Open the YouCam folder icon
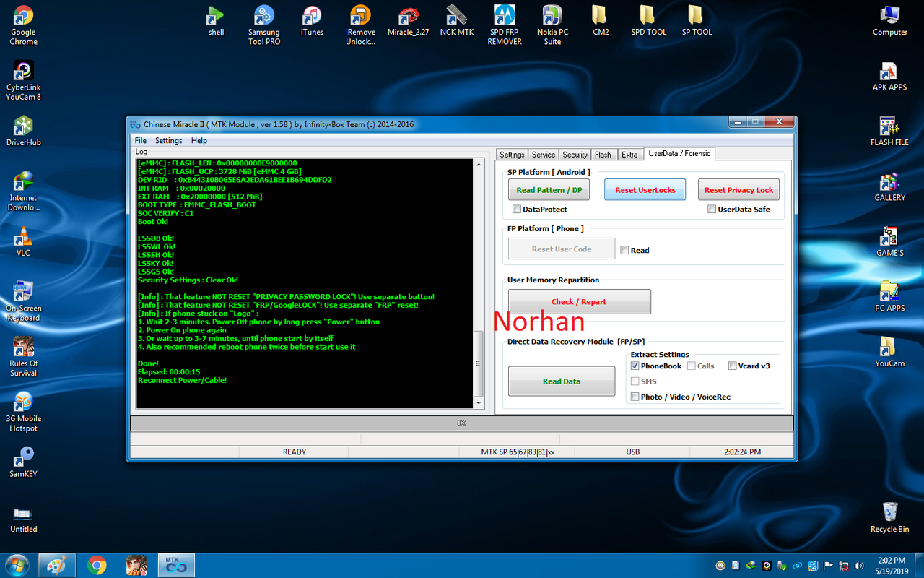The image size is (924, 578). pyautogui.click(x=889, y=353)
